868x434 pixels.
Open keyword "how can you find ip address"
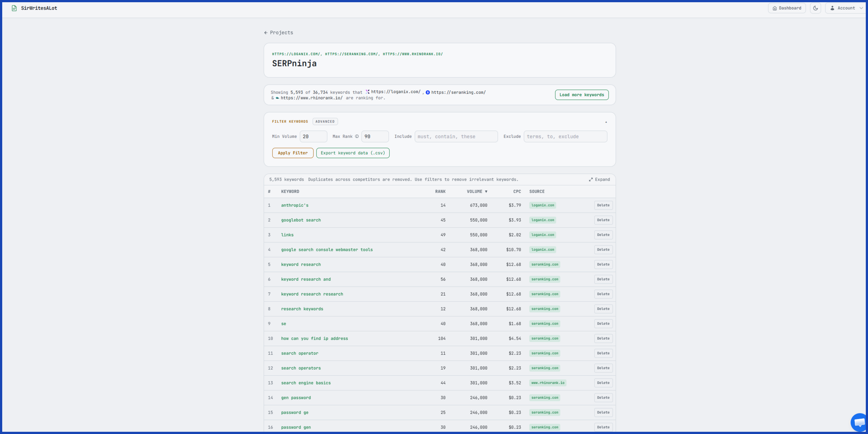point(314,338)
